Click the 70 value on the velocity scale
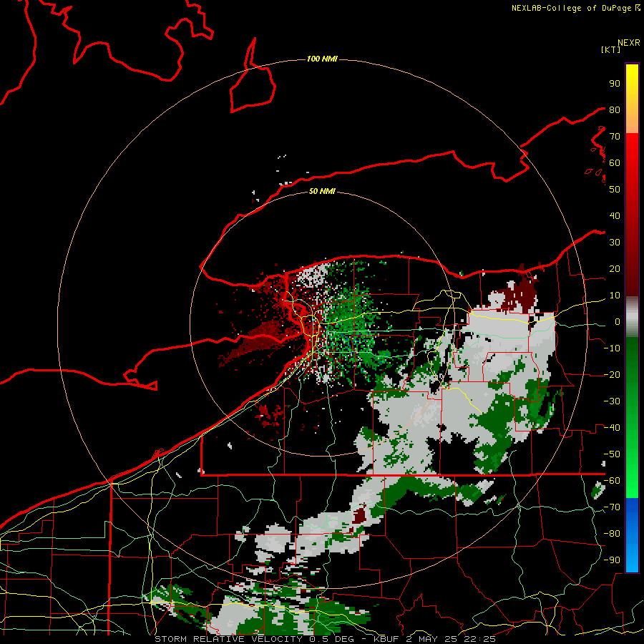644x644 pixels. coord(615,137)
